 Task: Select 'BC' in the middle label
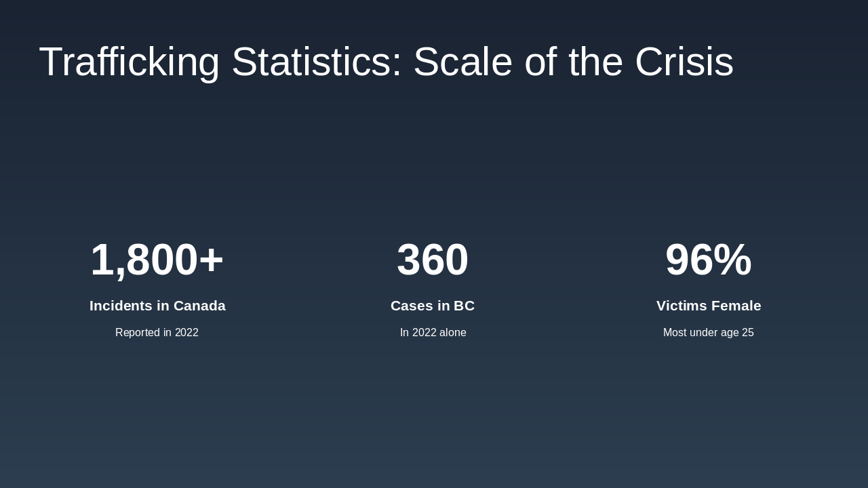(464, 306)
